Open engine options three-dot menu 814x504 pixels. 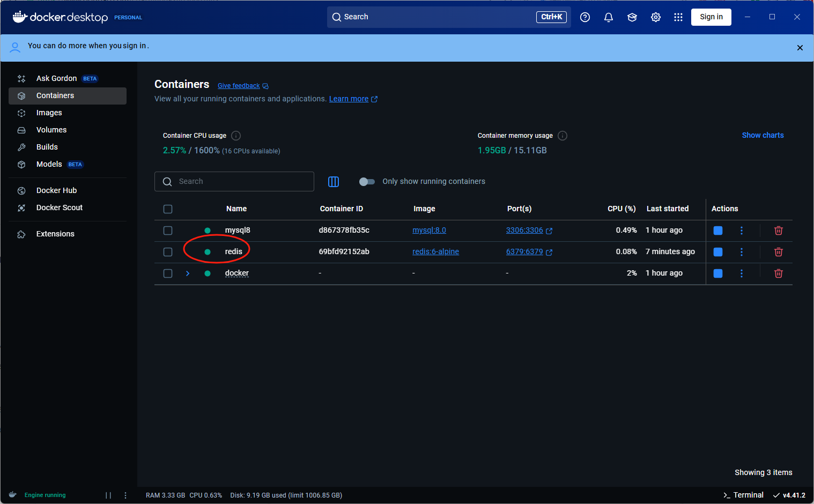pyautogui.click(x=125, y=495)
